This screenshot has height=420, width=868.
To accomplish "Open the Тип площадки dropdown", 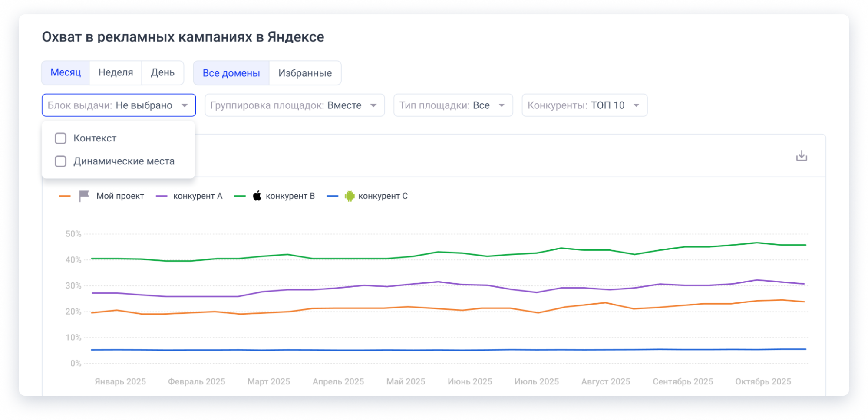I will [x=453, y=105].
